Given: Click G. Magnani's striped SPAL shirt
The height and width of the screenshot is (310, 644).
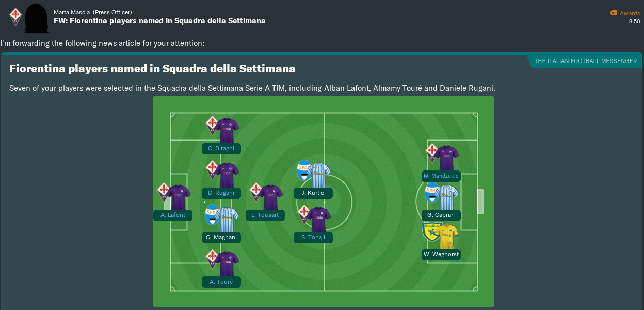Looking at the screenshot, I should tap(227, 220).
